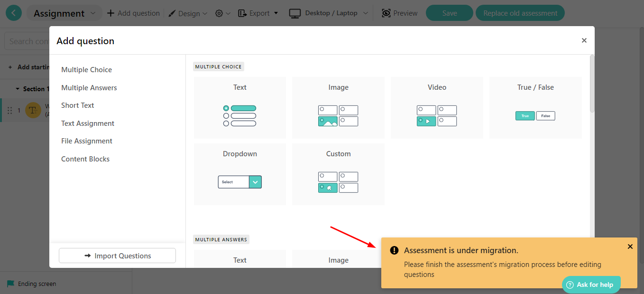Select Text Assignment category
Image resolution: width=644 pixels, height=294 pixels.
tap(88, 123)
